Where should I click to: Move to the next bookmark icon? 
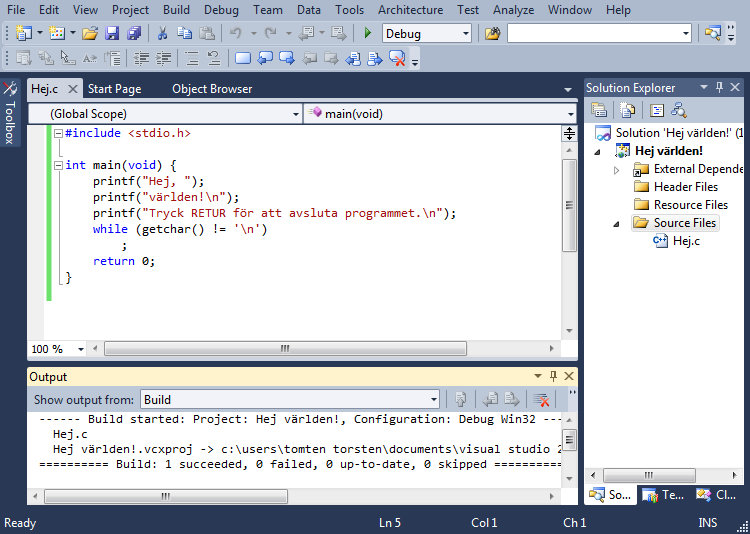(287, 58)
